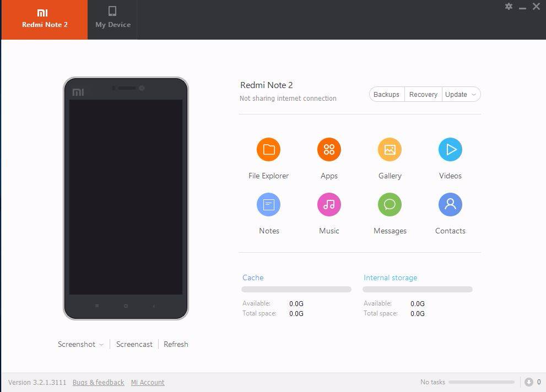Open the Contacts icon
The width and height of the screenshot is (546, 392).
tap(450, 205)
